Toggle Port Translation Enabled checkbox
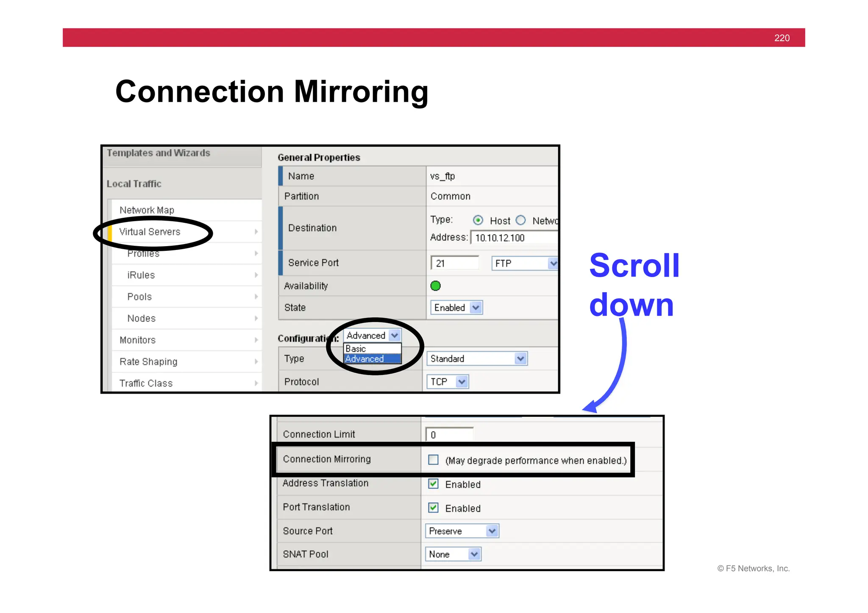Screen dimensions: 868x613 (433, 508)
